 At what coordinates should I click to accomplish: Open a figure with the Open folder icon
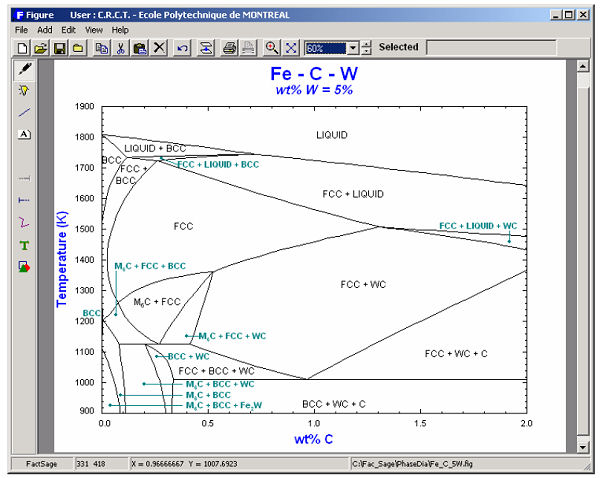click(41, 48)
